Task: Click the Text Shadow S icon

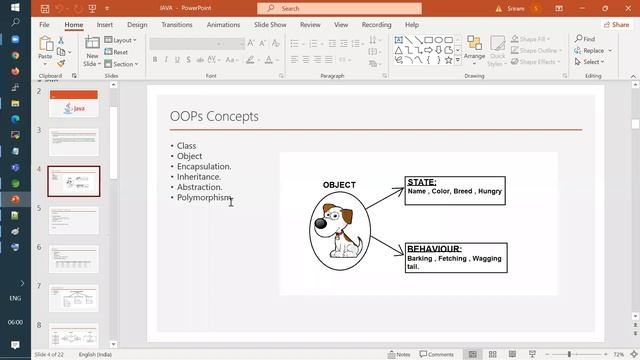Action: [x=188, y=60]
